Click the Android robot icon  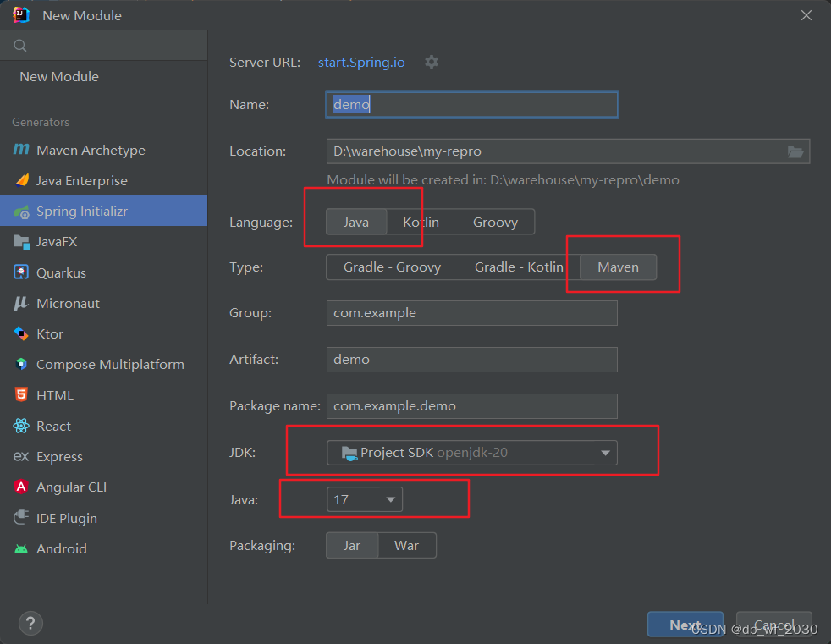pos(21,548)
